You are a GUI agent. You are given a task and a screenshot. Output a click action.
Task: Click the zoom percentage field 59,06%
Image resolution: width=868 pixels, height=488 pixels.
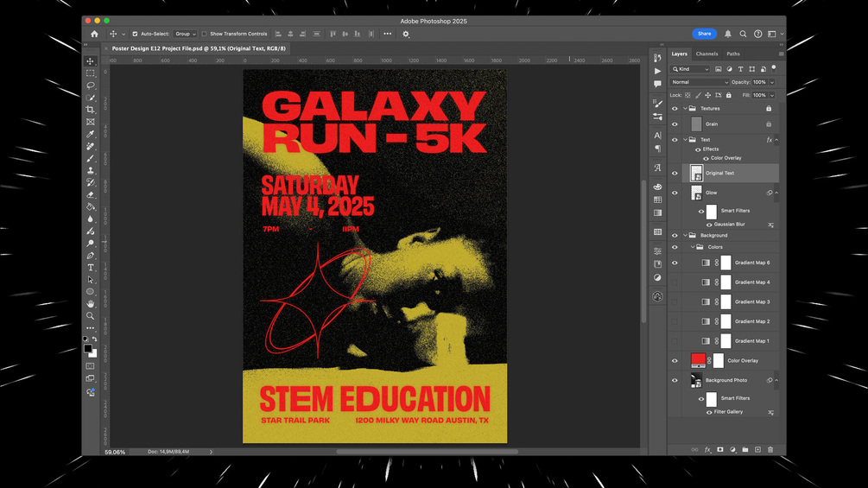pyautogui.click(x=115, y=452)
